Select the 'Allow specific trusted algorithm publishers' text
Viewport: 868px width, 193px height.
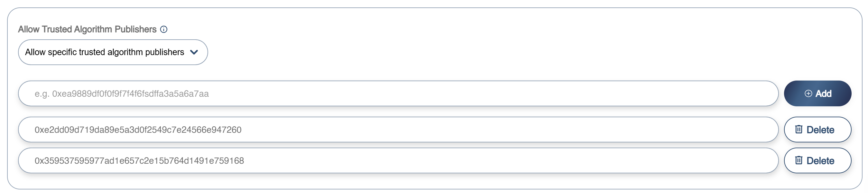105,52
